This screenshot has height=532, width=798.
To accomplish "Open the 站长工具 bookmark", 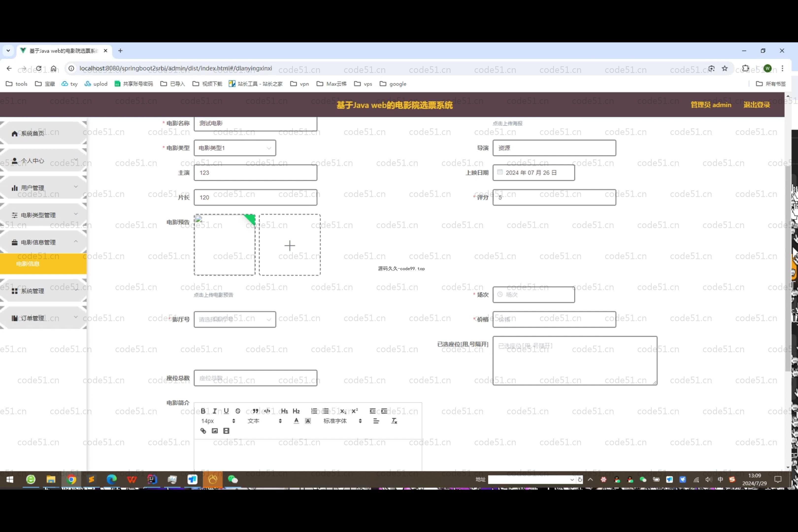I will 255,84.
